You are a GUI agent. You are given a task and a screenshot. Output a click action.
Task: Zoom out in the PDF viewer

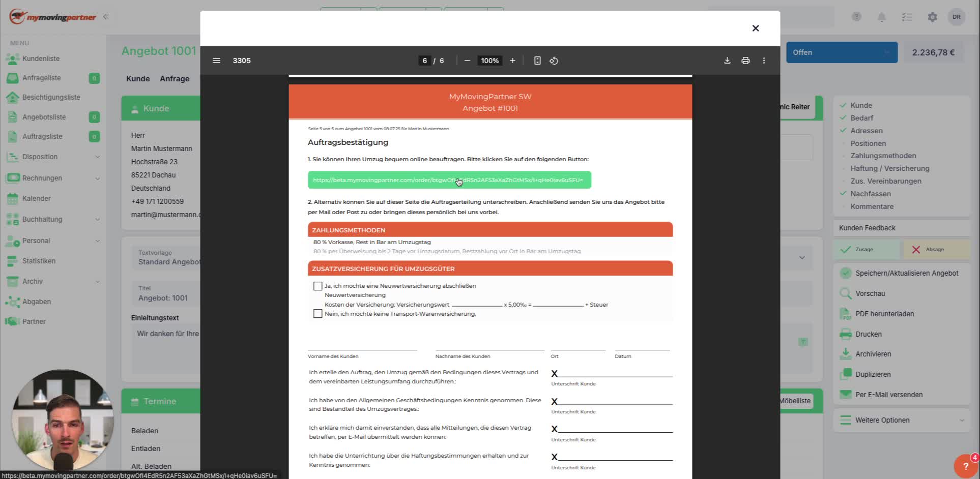tap(467, 61)
